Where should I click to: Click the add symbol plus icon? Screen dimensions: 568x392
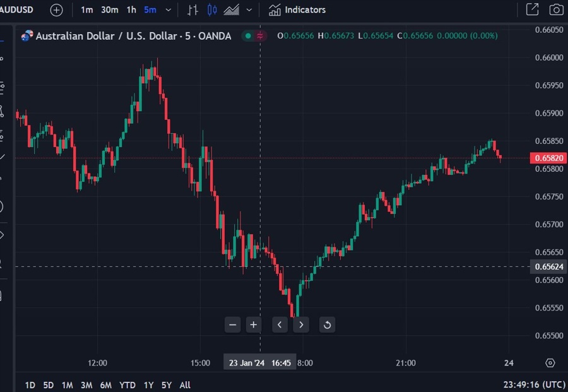pos(56,10)
